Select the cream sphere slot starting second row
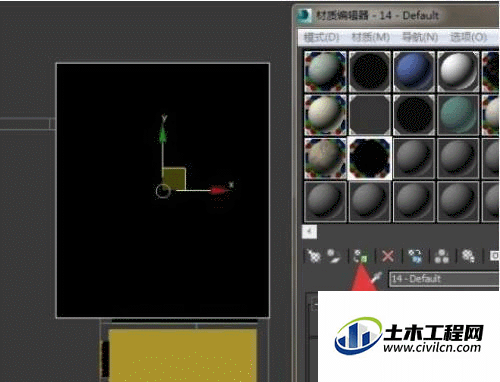 tap(325, 115)
